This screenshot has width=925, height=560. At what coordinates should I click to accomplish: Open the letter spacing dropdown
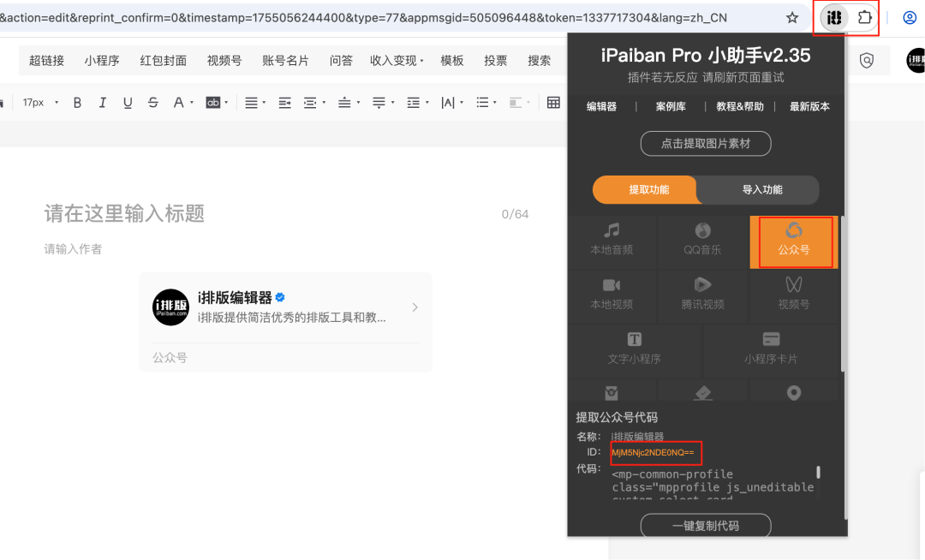click(x=452, y=103)
